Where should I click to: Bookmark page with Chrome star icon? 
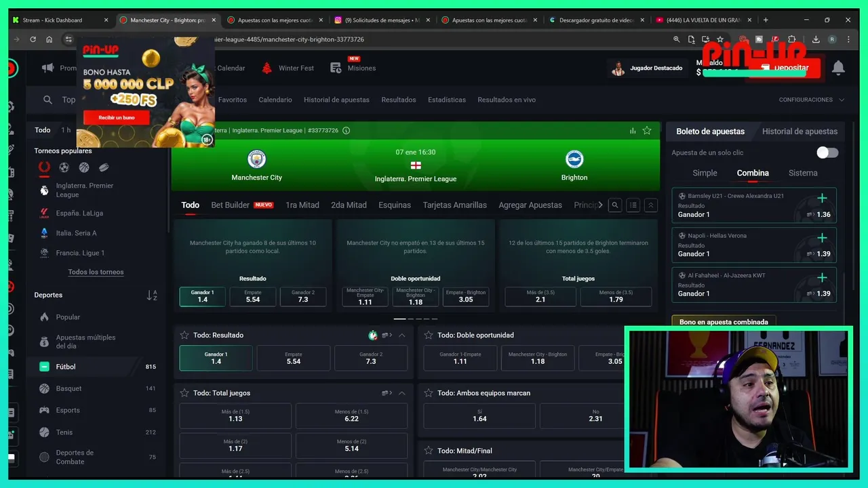[720, 39]
